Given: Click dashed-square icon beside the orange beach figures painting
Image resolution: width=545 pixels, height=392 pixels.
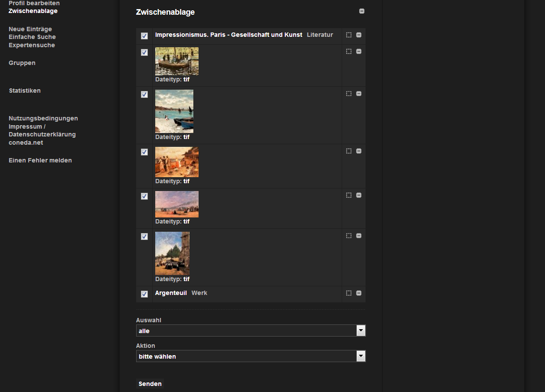Looking at the screenshot, I should 349,151.
